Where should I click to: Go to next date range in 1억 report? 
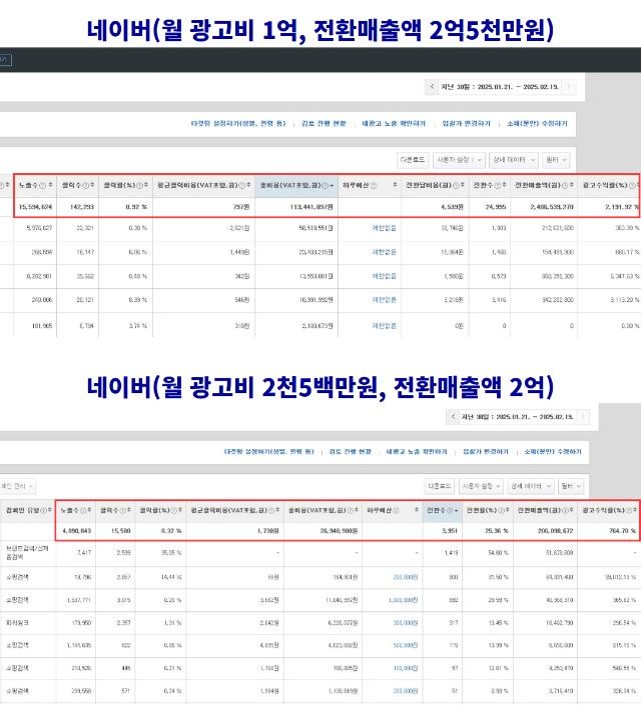pos(569,86)
